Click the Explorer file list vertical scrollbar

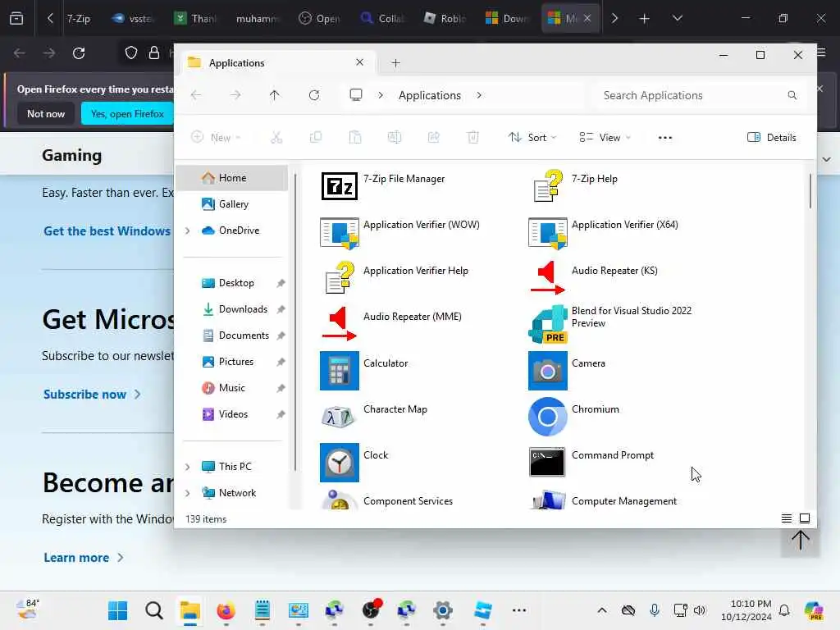[x=810, y=191]
